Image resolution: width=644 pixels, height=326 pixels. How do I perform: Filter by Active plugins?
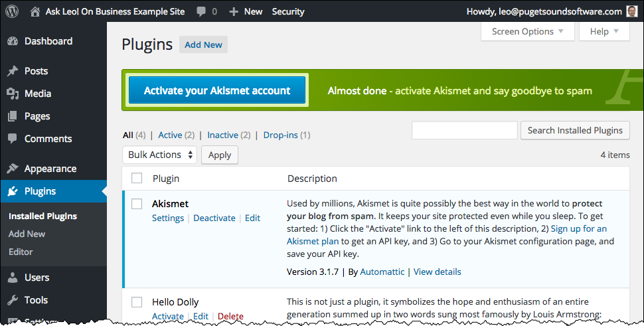[170, 135]
